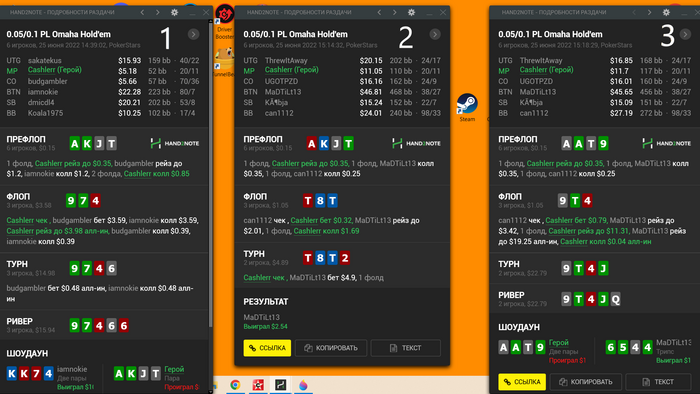The height and width of the screenshot is (394, 700).
Task: Open settings gear in 15:14:32 hand window
Action: point(412,12)
